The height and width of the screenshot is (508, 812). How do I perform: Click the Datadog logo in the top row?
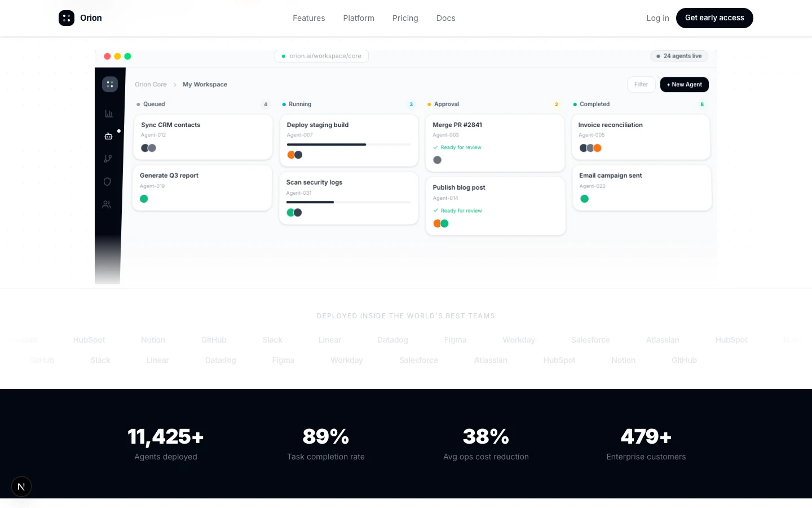point(392,340)
